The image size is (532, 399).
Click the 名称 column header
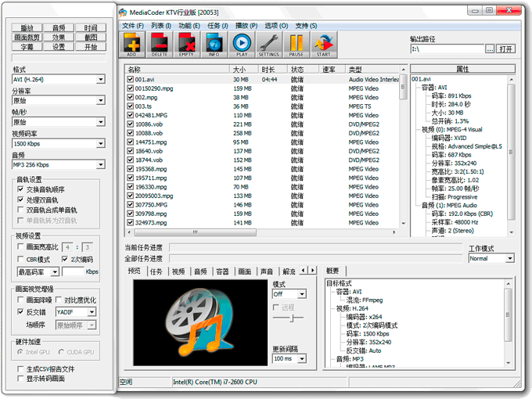click(178, 70)
